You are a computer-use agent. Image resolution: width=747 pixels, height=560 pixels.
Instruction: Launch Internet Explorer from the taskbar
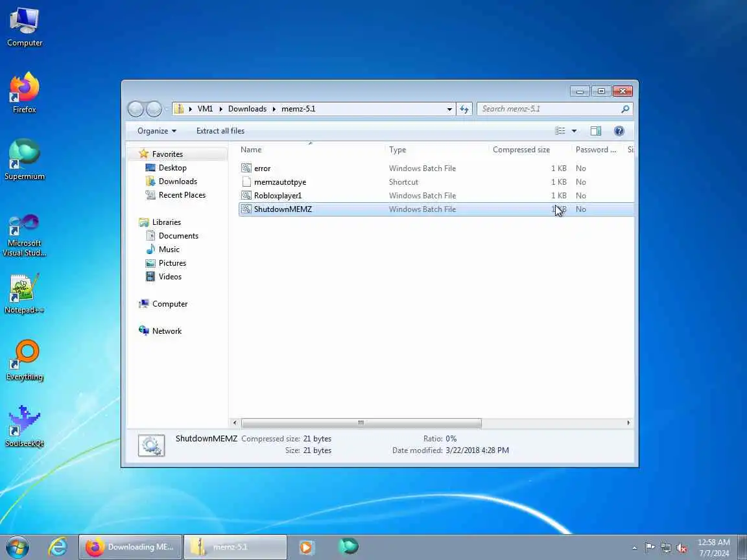[58, 547]
